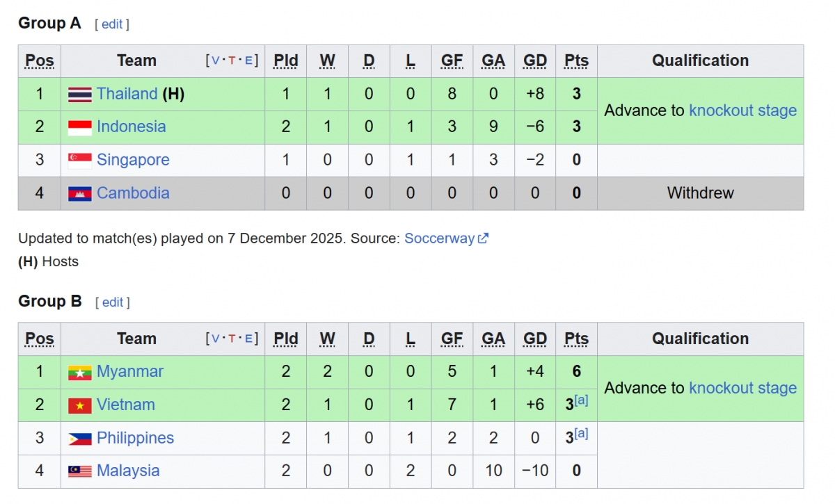Image resolution: width=835 pixels, height=504 pixels.
Task: Open Group B template talk T link
Action: 232,339
